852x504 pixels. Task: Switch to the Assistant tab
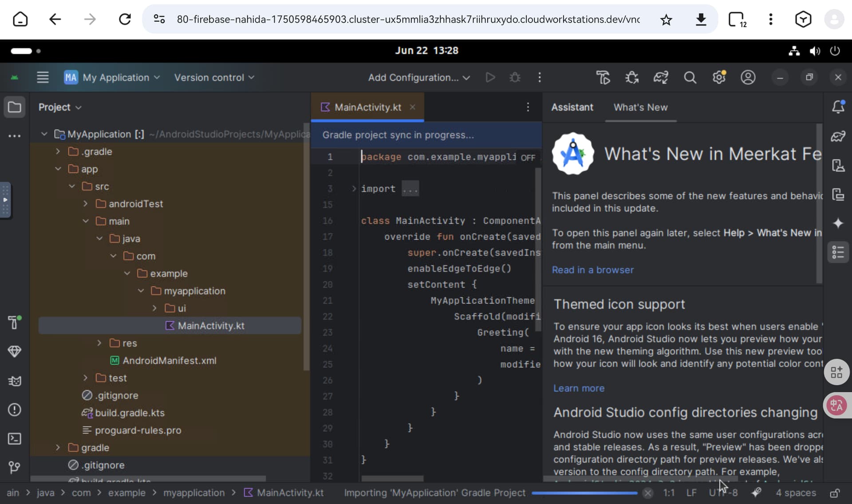[572, 107]
